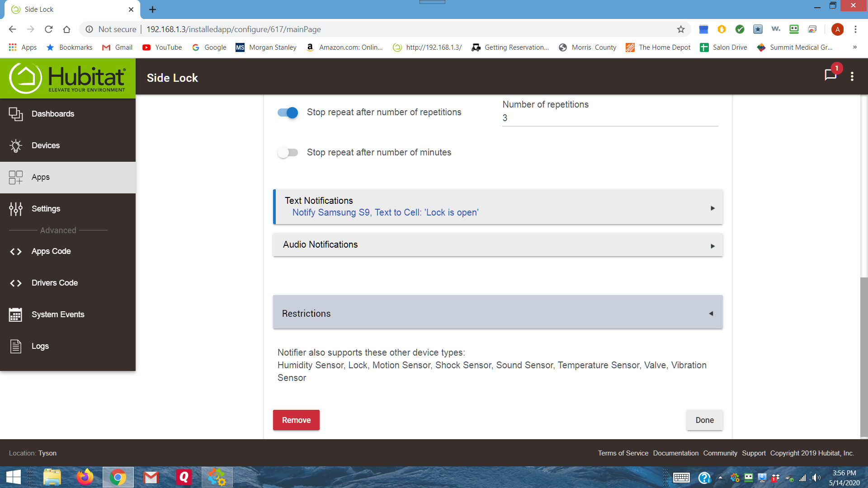
Task: Open a new browser tab
Action: coord(153,9)
